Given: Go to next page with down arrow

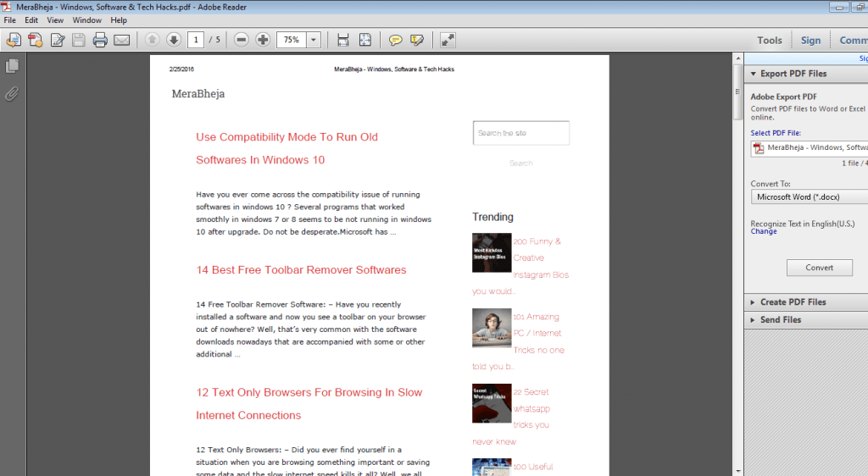Looking at the screenshot, I should [174, 40].
